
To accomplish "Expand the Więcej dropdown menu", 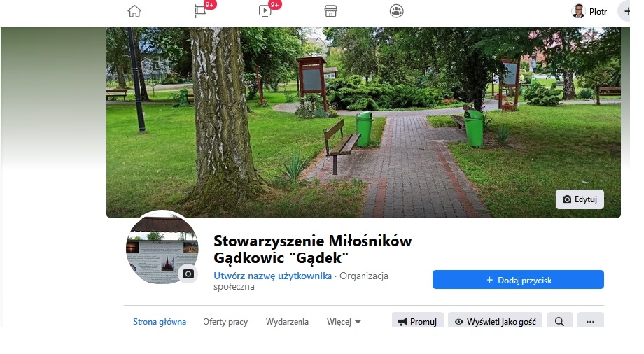I will click(344, 322).
